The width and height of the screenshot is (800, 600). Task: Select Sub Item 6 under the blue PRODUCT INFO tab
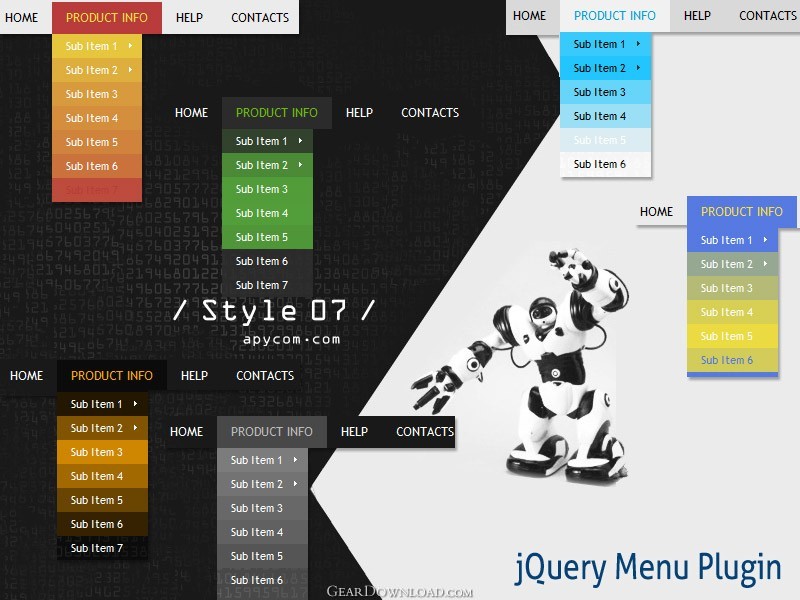(x=732, y=360)
